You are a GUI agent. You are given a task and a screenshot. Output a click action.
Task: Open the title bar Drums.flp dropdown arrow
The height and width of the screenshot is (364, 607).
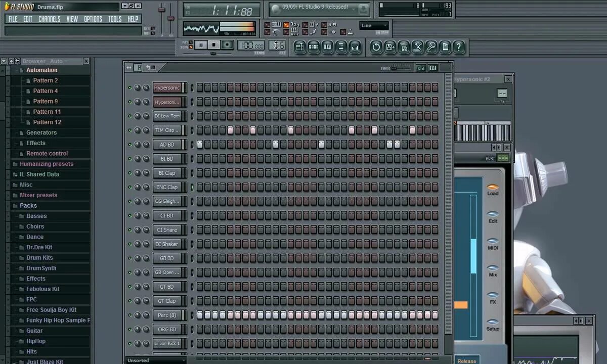125,6
